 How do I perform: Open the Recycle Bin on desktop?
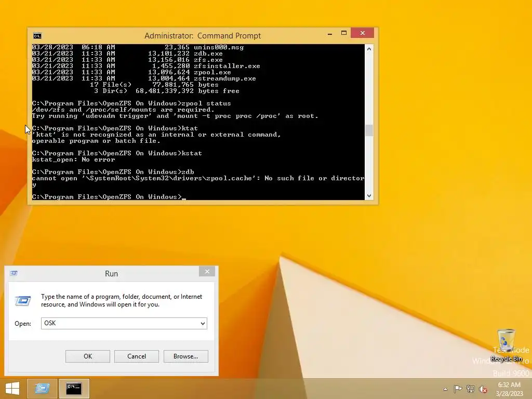[x=506, y=345]
